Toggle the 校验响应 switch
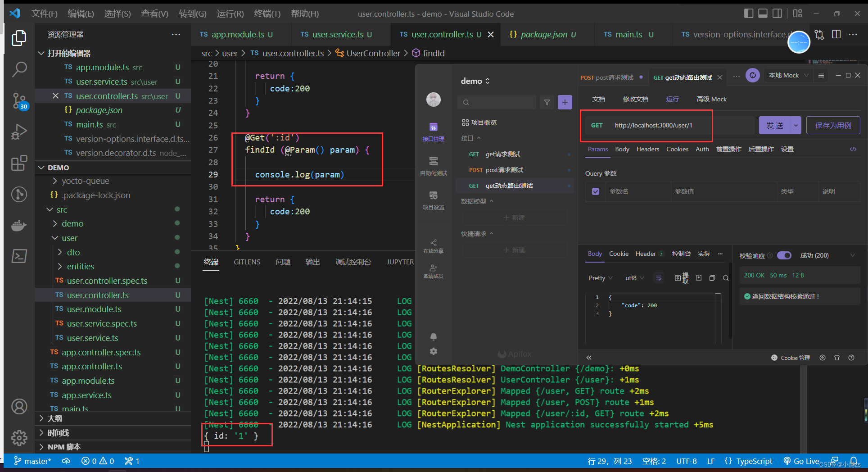The width and height of the screenshot is (868, 472). pos(784,255)
